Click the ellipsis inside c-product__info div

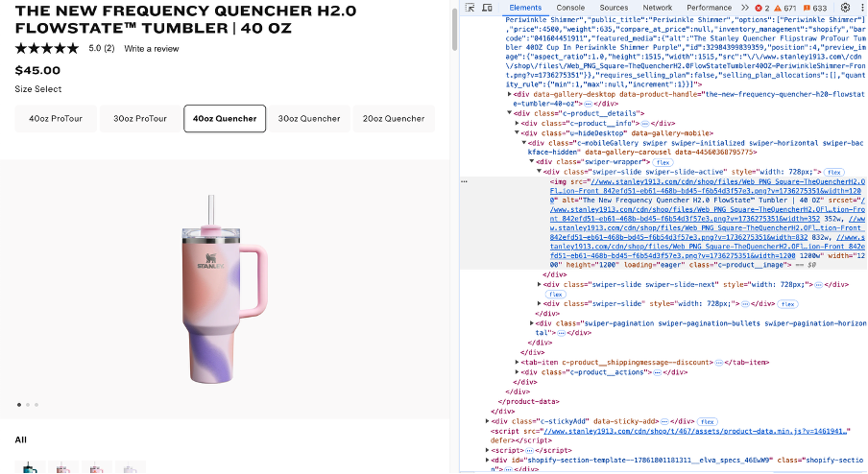coord(645,124)
